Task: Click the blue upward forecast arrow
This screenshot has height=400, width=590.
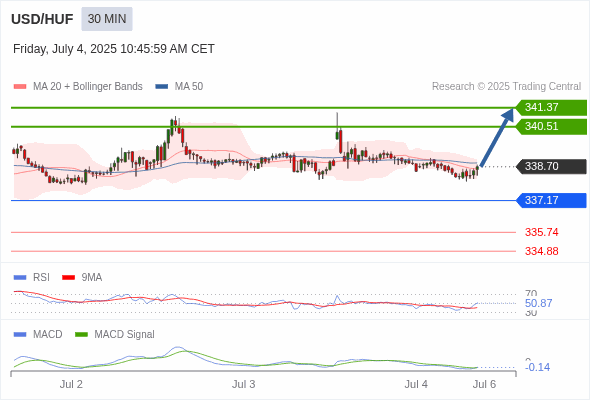Action: [x=497, y=137]
